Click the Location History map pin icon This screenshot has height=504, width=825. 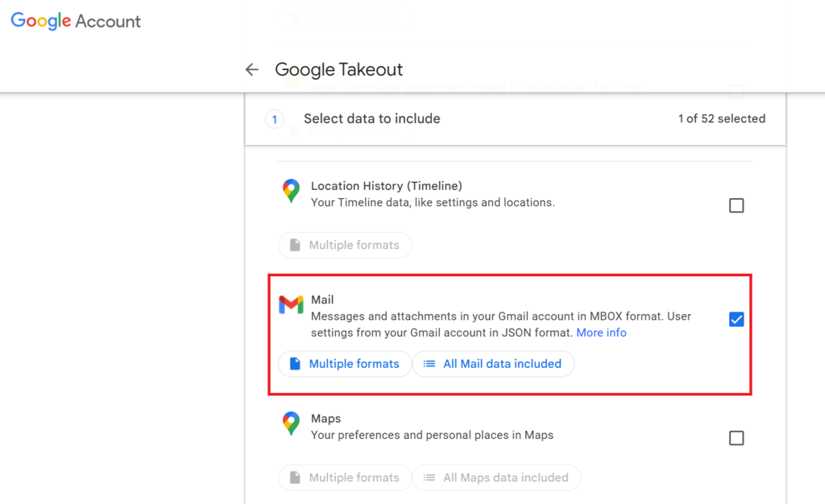tap(290, 192)
